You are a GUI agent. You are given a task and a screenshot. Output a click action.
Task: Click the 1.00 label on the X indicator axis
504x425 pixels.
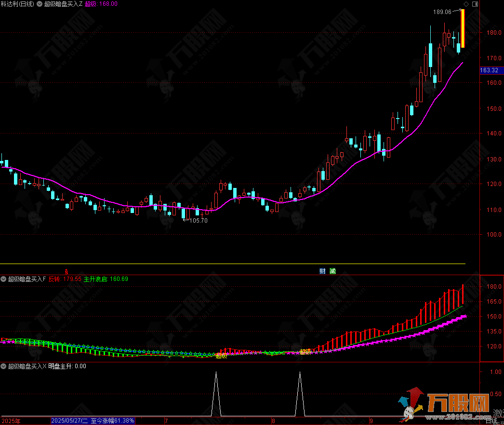point(496,372)
